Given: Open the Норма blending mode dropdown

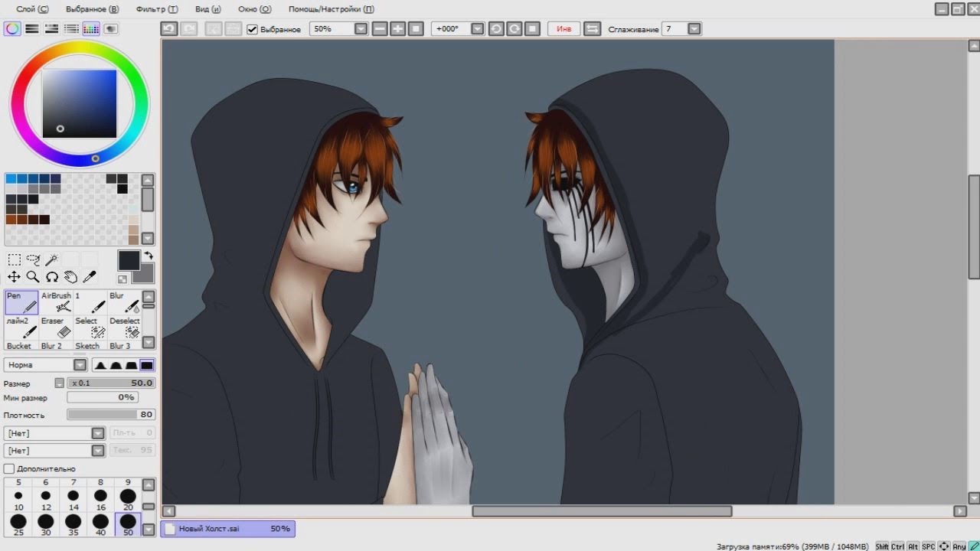Looking at the screenshot, I should tap(80, 365).
